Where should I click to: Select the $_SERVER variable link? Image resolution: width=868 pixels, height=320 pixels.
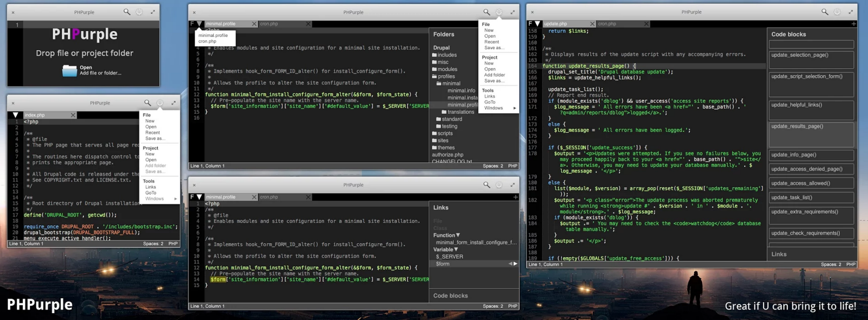coord(449,257)
